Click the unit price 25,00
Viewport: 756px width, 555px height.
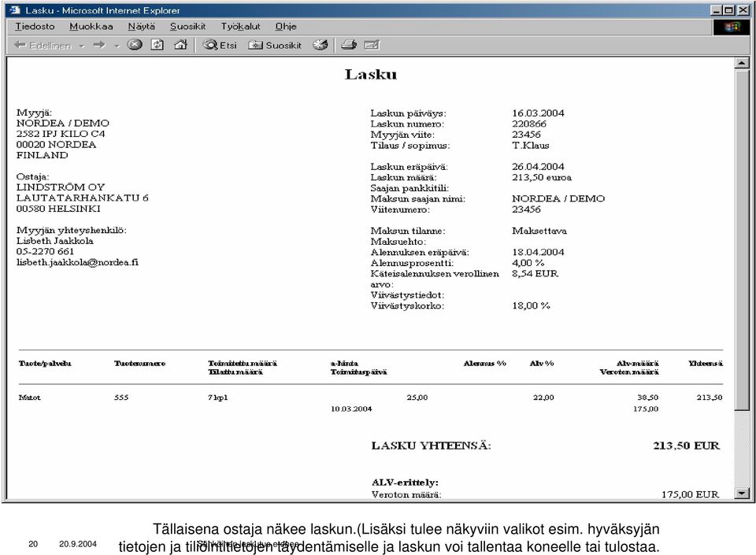coord(417,398)
